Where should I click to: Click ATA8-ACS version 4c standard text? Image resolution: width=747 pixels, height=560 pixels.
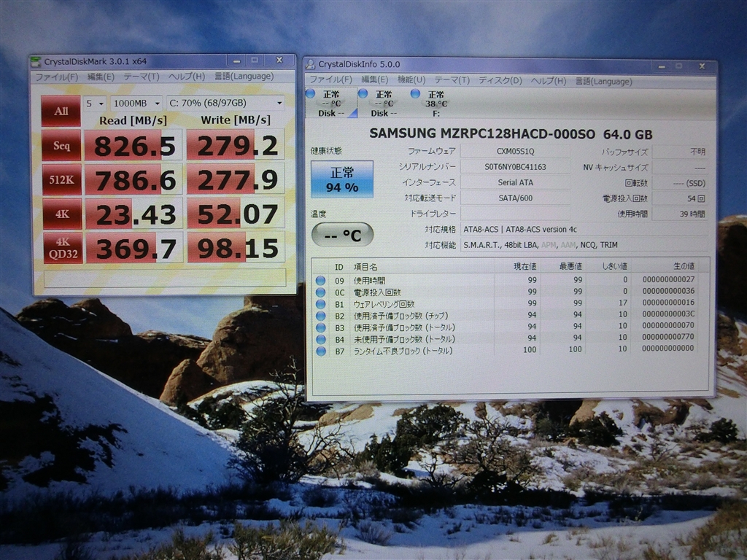coord(541,230)
